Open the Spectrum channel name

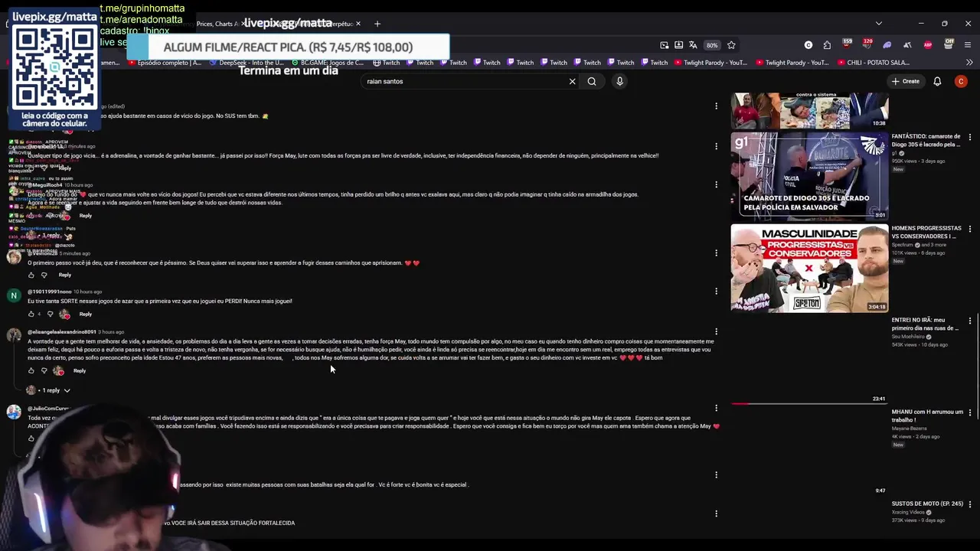point(903,245)
